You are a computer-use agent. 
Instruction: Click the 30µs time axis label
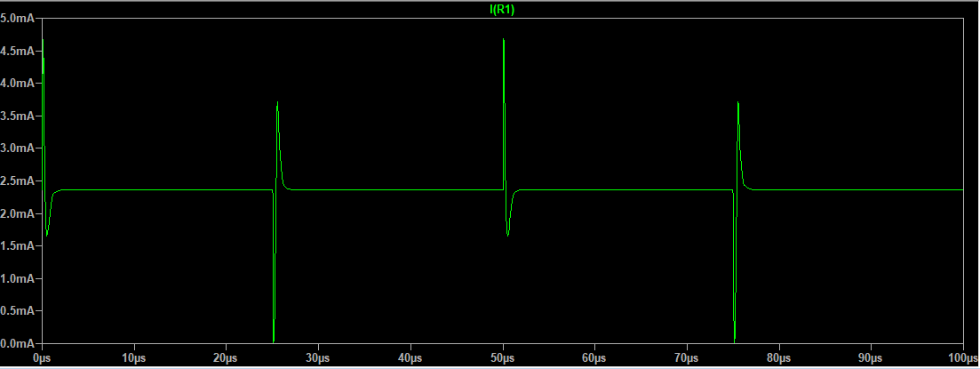317,358
